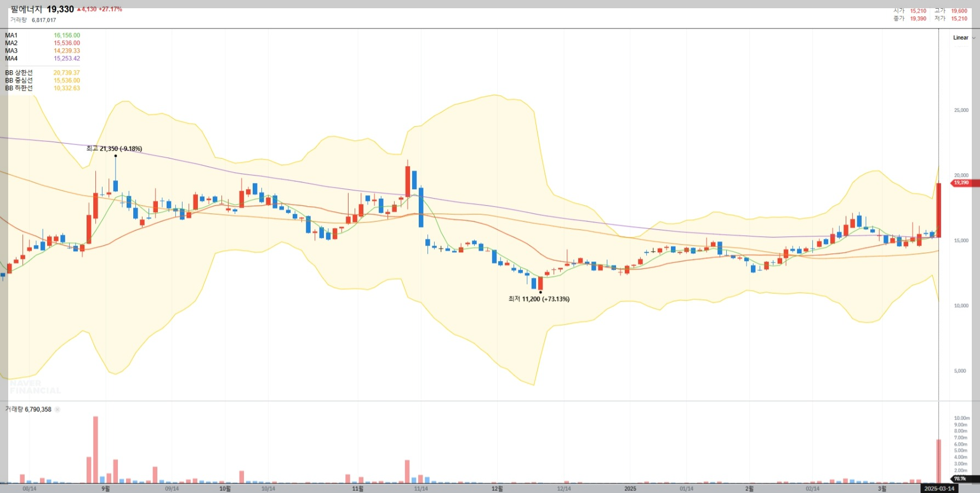Click the 12월 label on time axis

[497, 489]
